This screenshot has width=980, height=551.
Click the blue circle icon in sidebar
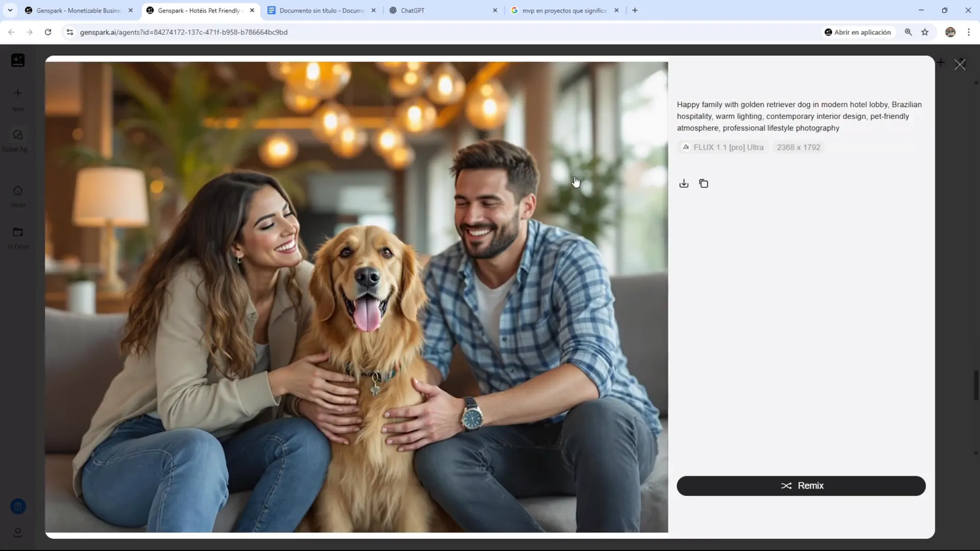(18, 506)
